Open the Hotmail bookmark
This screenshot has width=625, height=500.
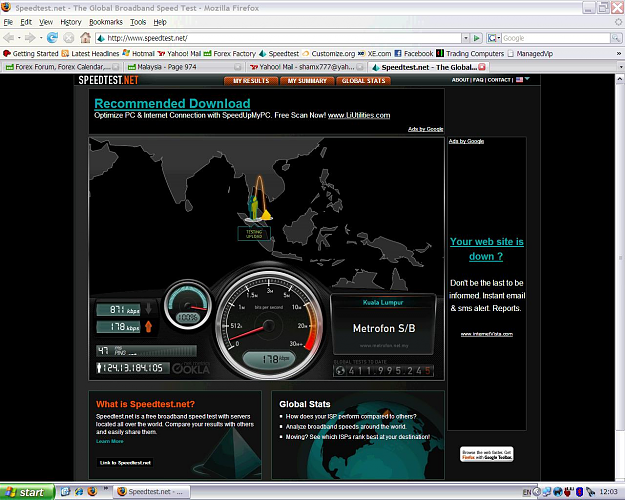pos(138,53)
